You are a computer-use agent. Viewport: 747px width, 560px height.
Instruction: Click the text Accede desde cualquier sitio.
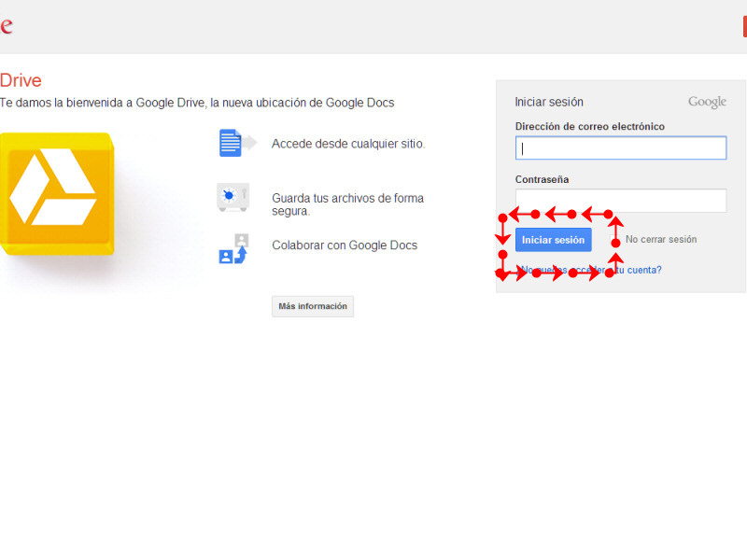pos(348,144)
